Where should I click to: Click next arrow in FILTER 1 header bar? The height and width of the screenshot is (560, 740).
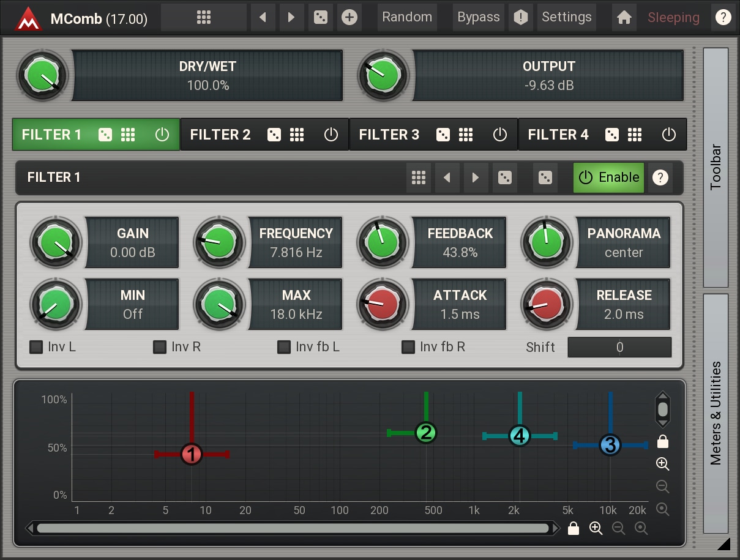476,177
